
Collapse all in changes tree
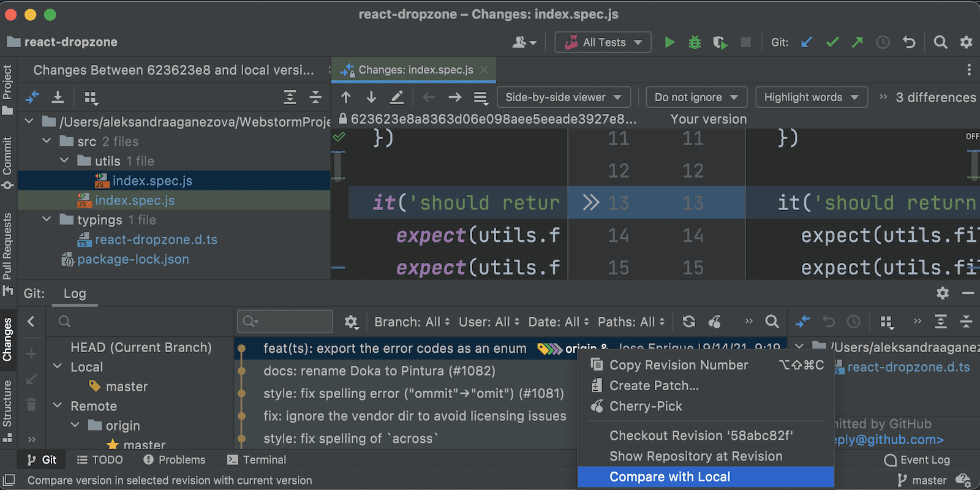click(315, 97)
